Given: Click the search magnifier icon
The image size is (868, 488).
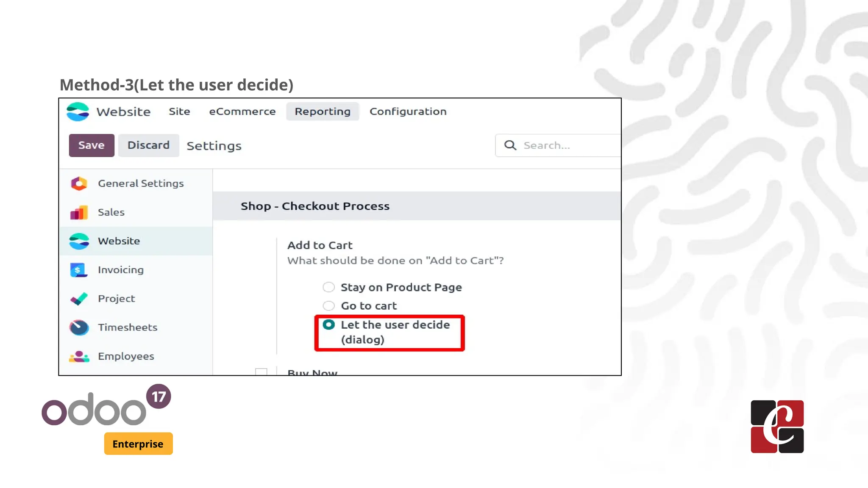Looking at the screenshot, I should (x=510, y=145).
